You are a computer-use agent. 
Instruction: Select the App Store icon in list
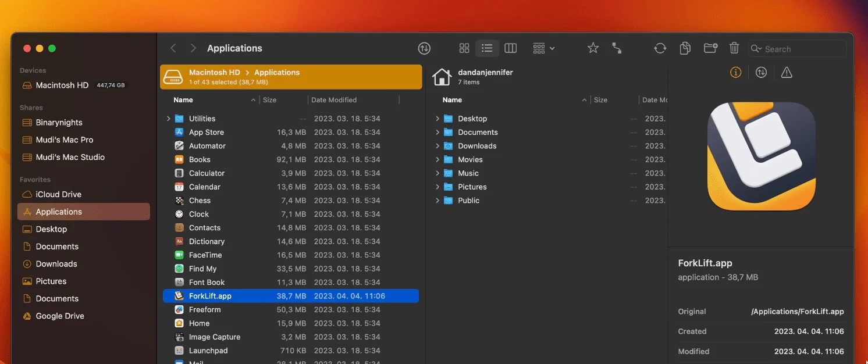(x=179, y=132)
